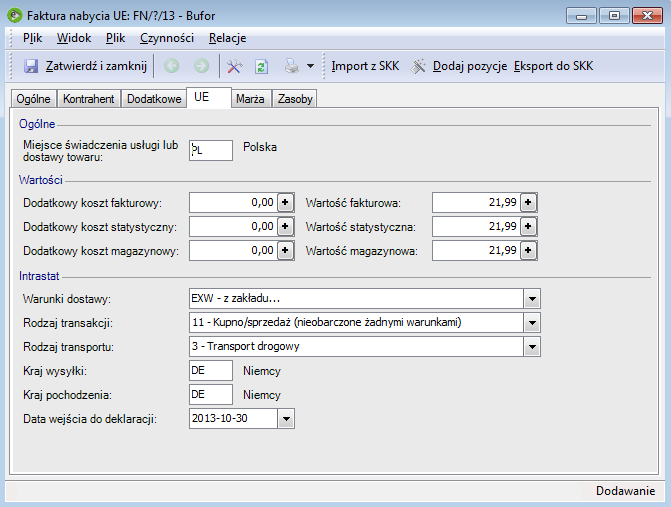Click Import z SKK button
The height and width of the screenshot is (507, 671).
click(365, 66)
